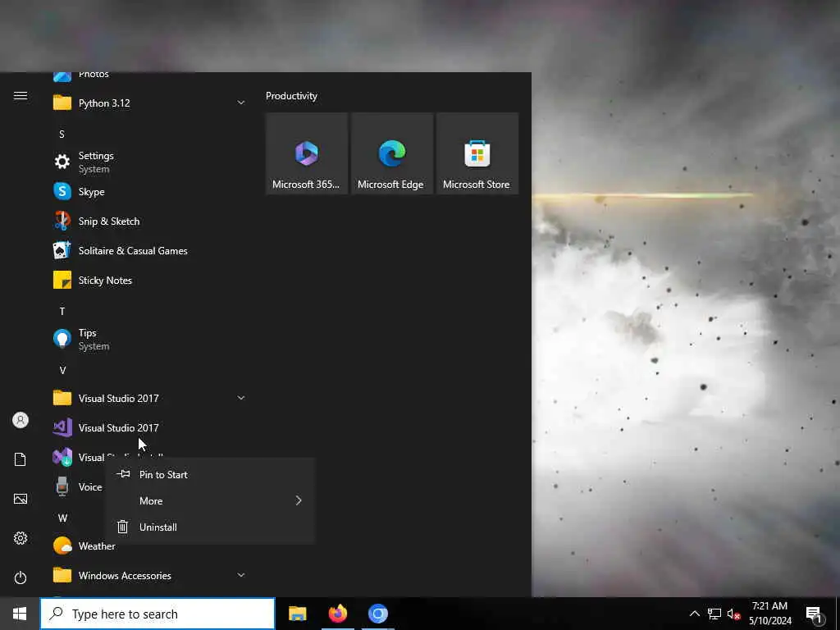
Task: Jump to letter S section header
Action: click(x=62, y=134)
